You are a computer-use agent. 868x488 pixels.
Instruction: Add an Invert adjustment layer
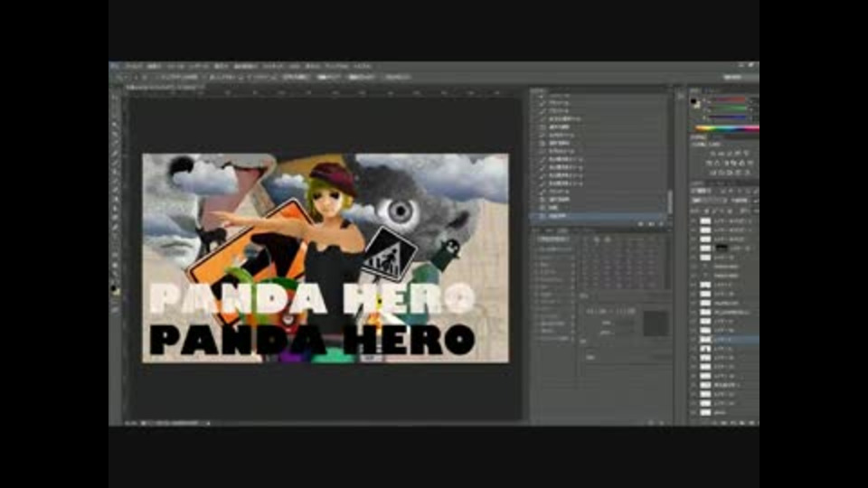click(x=714, y=174)
